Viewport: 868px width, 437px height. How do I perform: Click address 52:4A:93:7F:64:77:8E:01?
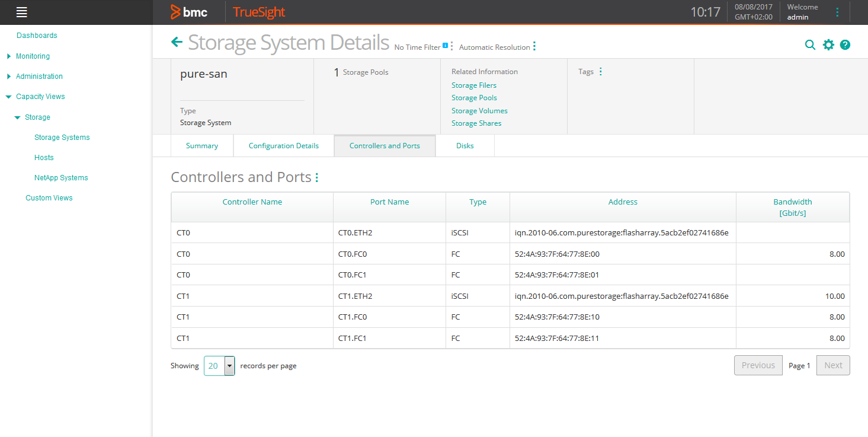coord(557,275)
